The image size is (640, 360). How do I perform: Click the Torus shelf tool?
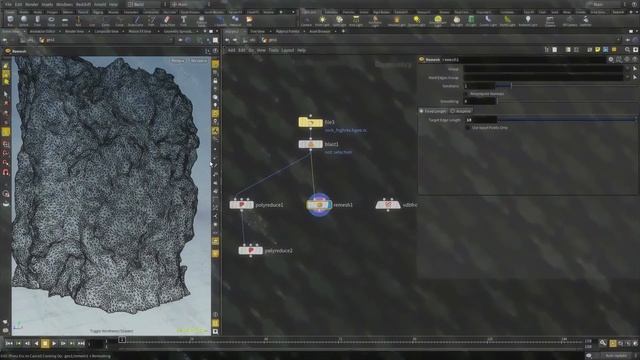click(51, 20)
